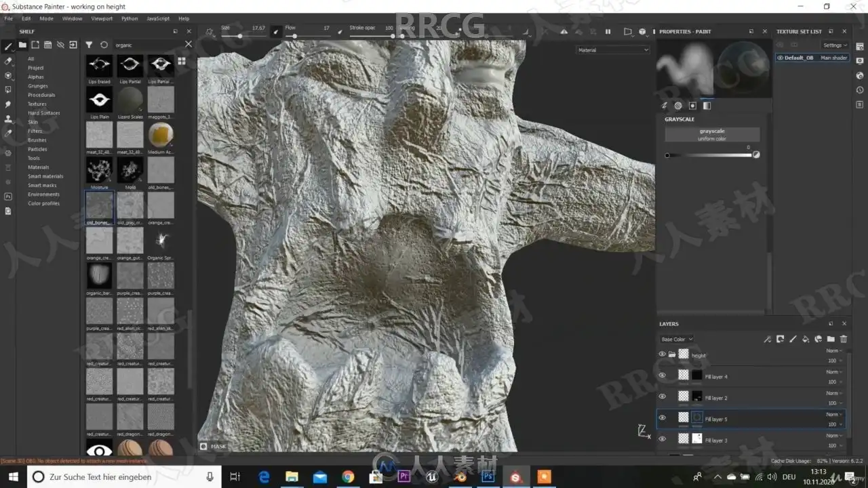Delete the selected layer with trash icon
Image resolution: width=868 pixels, height=488 pixels.
click(x=844, y=339)
